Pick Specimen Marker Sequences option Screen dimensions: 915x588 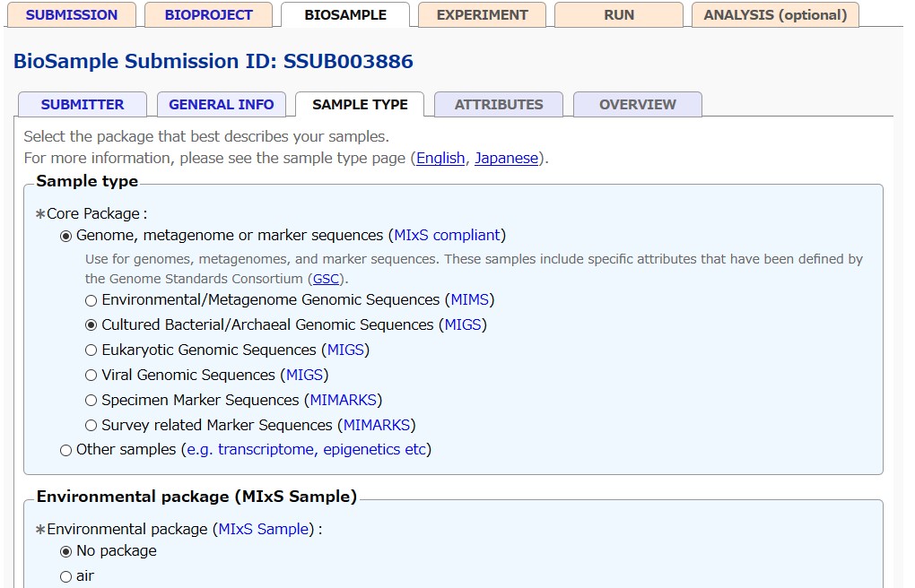[x=91, y=401]
